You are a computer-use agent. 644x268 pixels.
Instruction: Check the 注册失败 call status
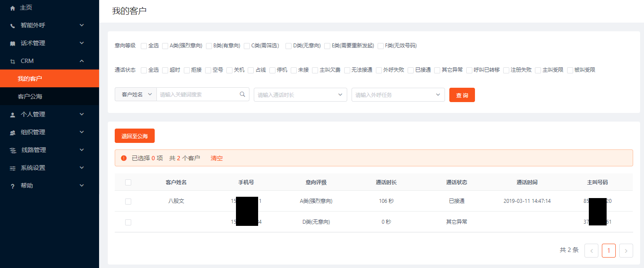(506, 70)
